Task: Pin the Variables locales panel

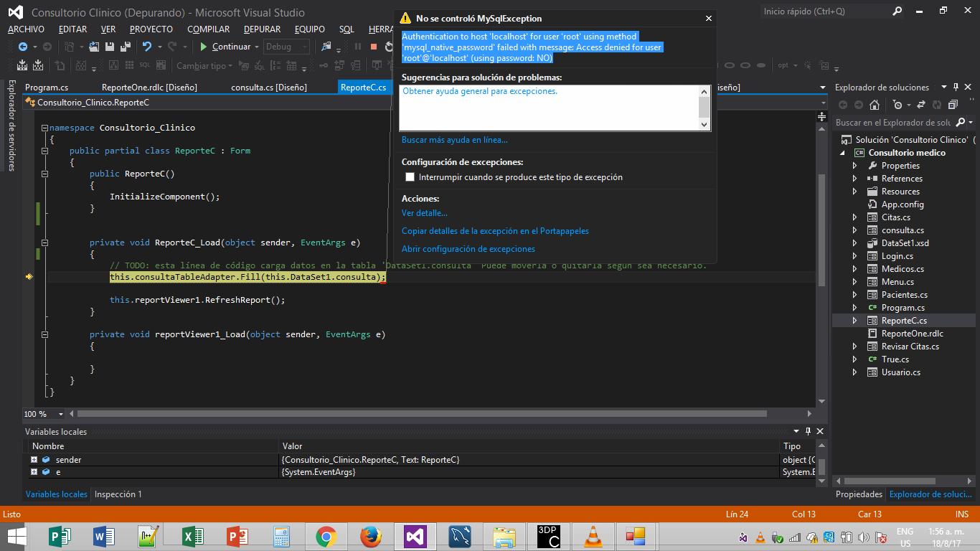Action: coord(808,431)
